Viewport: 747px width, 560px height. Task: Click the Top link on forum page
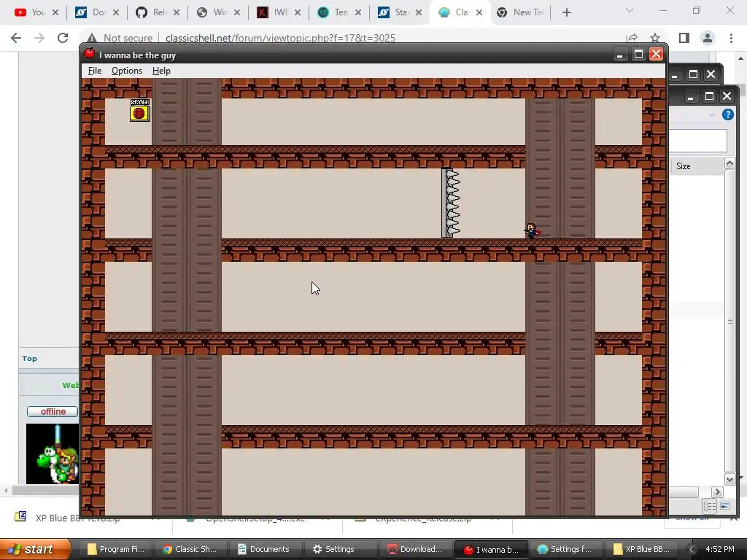(29, 359)
